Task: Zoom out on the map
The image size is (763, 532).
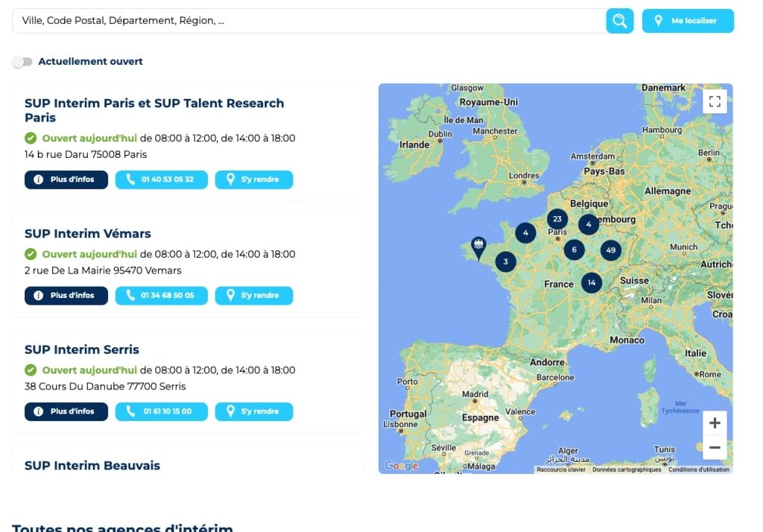Action: tap(715, 447)
